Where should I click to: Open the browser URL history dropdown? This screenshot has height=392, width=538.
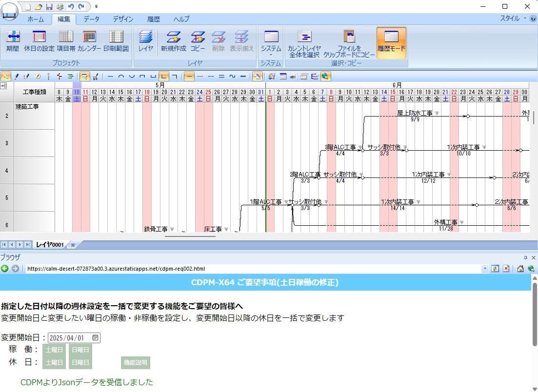(x=484, y=269)
